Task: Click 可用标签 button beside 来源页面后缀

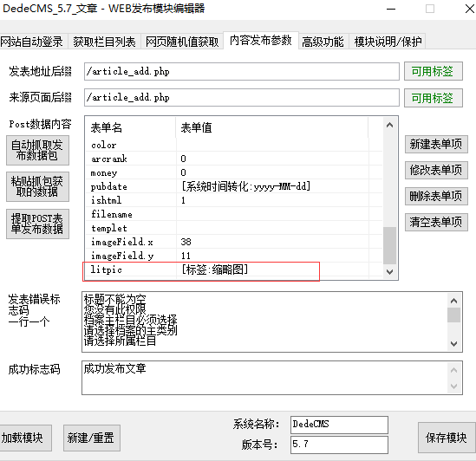Action: [434, 98]
